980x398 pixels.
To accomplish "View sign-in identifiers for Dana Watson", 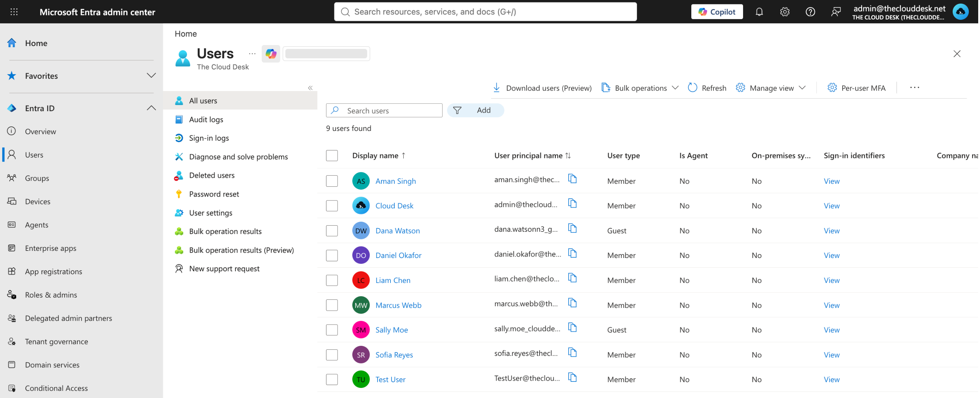I will (x=831, y=230).
